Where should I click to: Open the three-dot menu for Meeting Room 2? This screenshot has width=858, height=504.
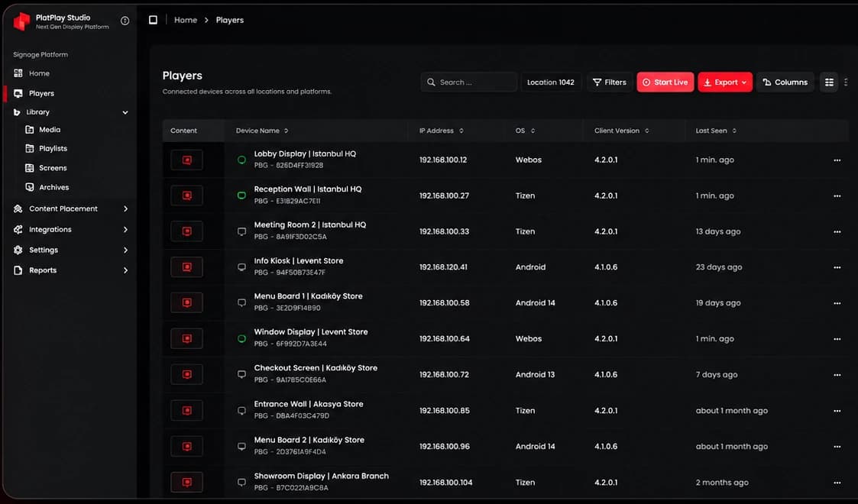(x=837, y=232)
